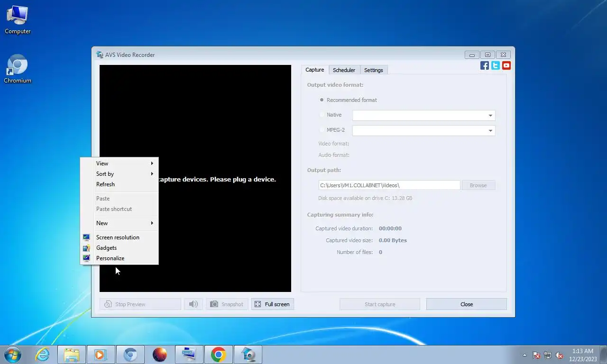Expand the New submenu

coord(119,223)
